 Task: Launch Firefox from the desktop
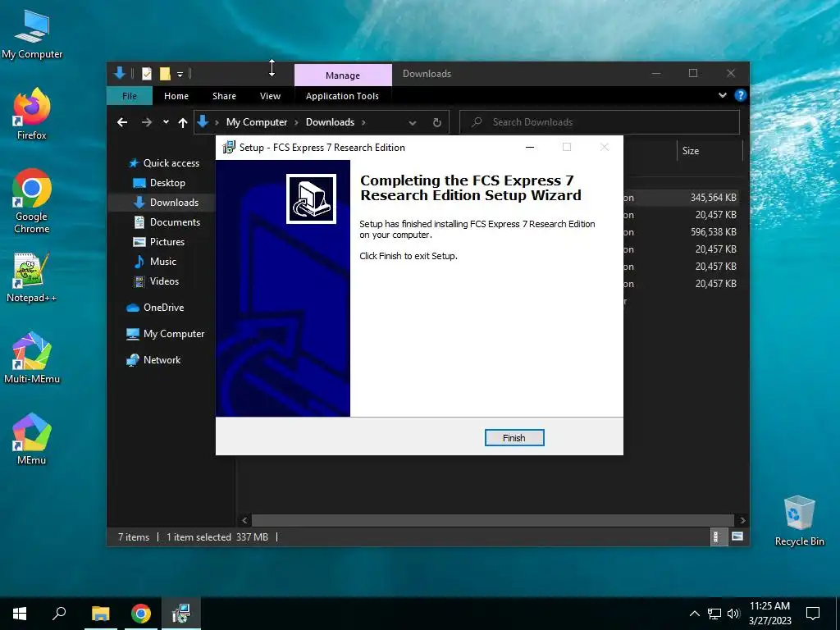point(32,114)
